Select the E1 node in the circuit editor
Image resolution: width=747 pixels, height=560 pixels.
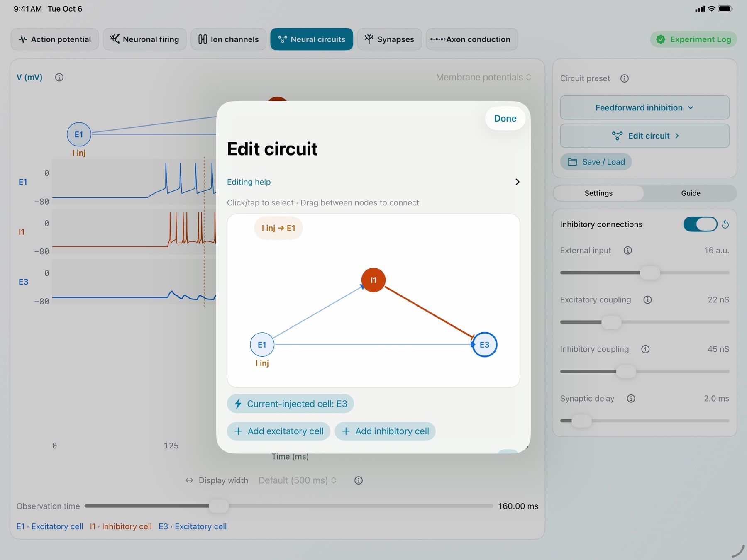coord(262,344)
